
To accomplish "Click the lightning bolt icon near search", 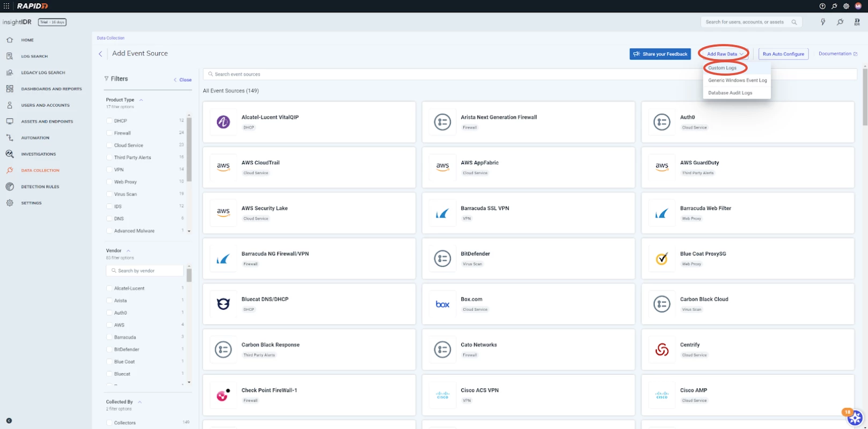I will click(823, 22).
